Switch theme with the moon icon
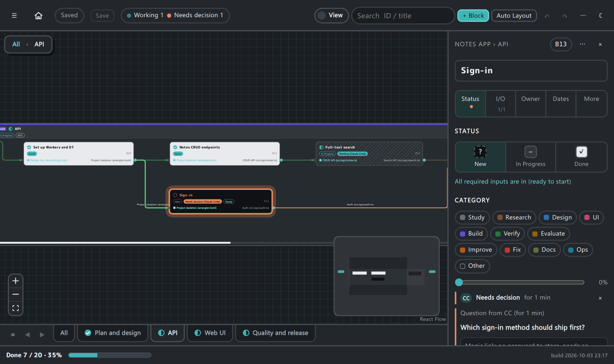Viewport: 614px width, 364px height. point(601,16)
